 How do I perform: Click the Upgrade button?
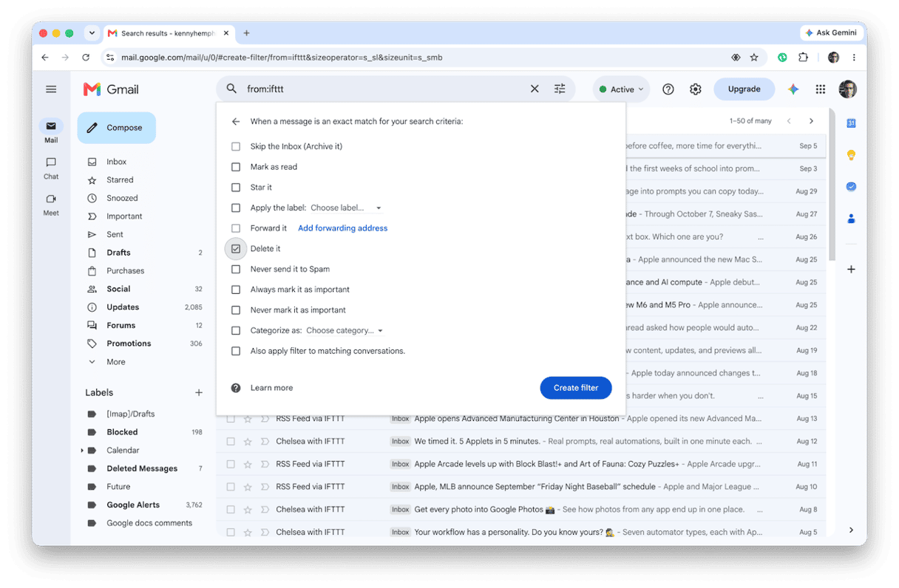coord(744,89)
